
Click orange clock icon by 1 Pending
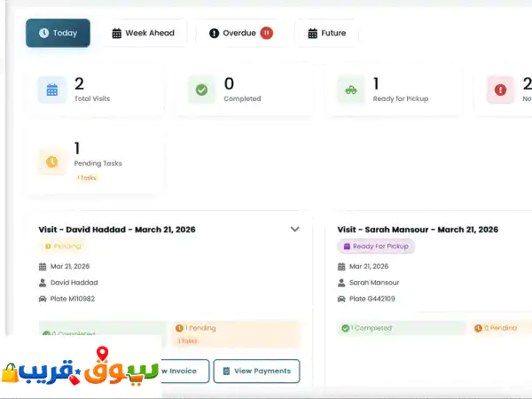(179, 328)
